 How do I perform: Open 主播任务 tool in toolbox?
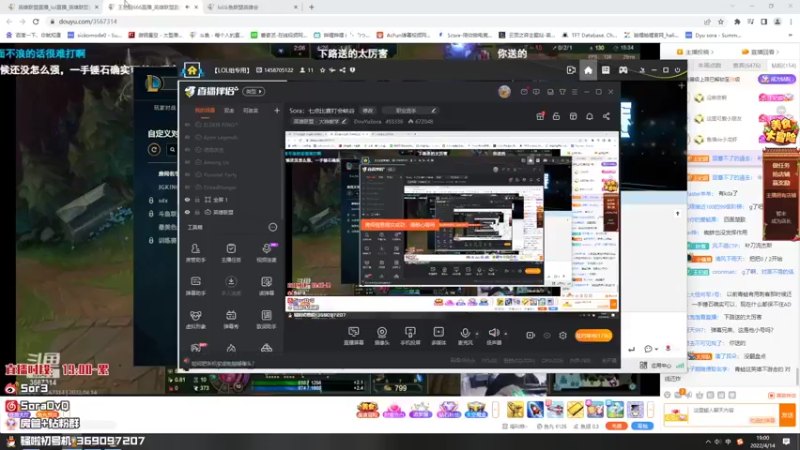[x=231, y=253]
